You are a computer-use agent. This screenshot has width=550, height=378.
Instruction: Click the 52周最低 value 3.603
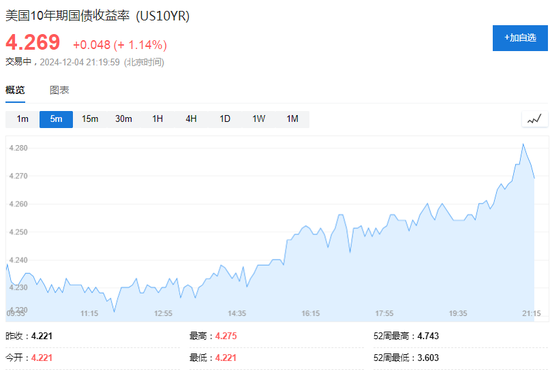point(428,358)
